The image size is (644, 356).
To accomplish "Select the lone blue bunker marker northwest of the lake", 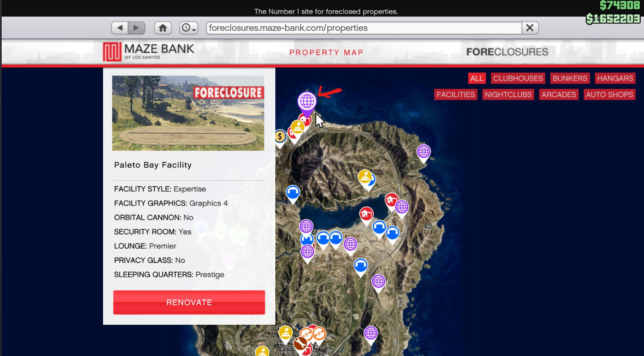I will 293,193.
